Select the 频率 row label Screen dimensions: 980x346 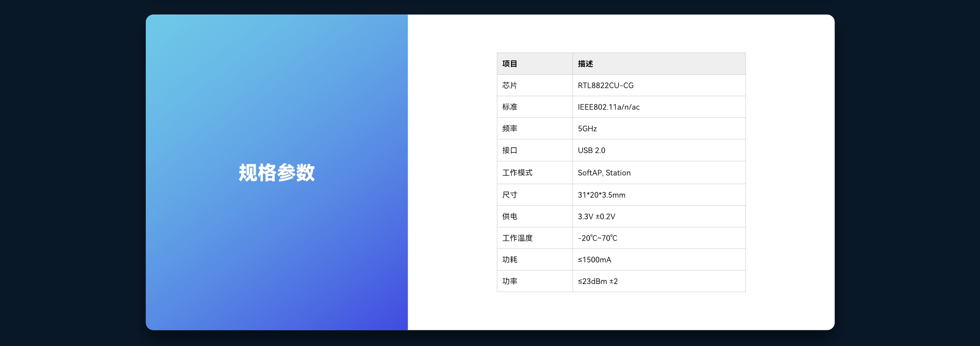[510, 129]
